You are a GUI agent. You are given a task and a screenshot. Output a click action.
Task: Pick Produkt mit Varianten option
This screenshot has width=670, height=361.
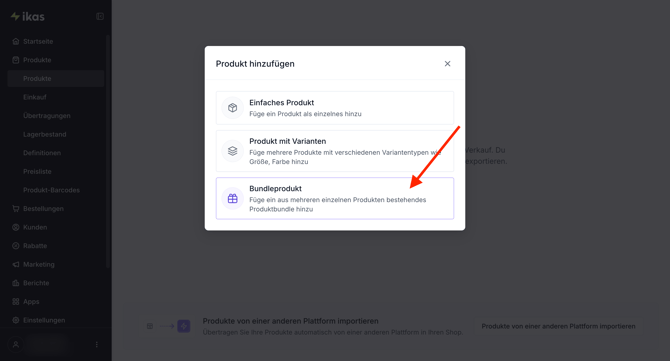click(x=335, y=151)
